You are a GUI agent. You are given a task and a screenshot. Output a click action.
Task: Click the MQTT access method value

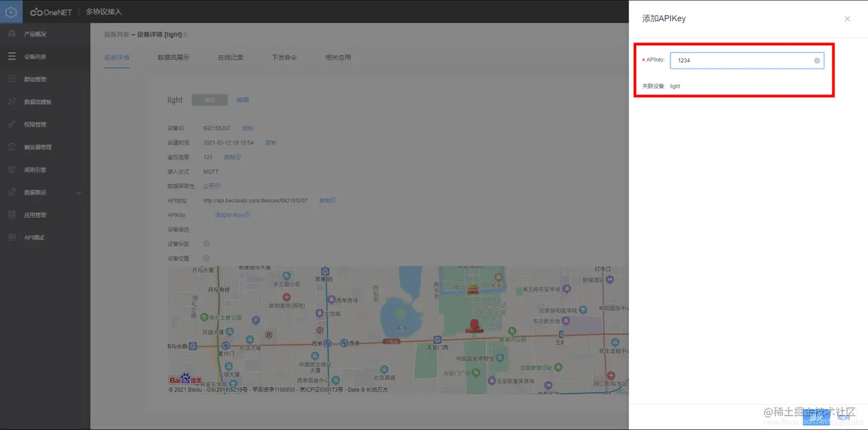click(x=211, y=172)
